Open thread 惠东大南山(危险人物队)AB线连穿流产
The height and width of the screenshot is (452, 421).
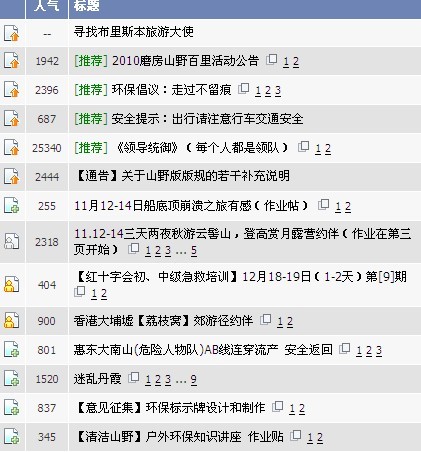(x=203, y=350)
